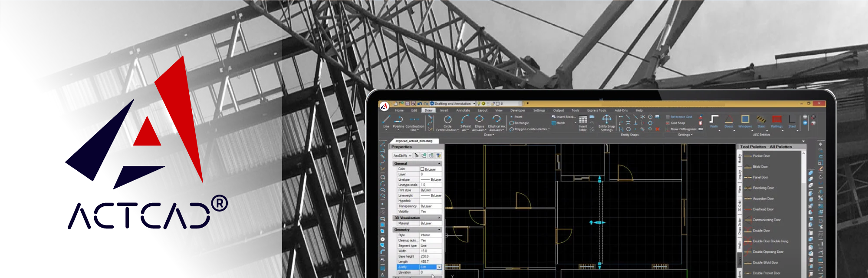
Task: Click the Rectangle tool
Action: point(519,123)
